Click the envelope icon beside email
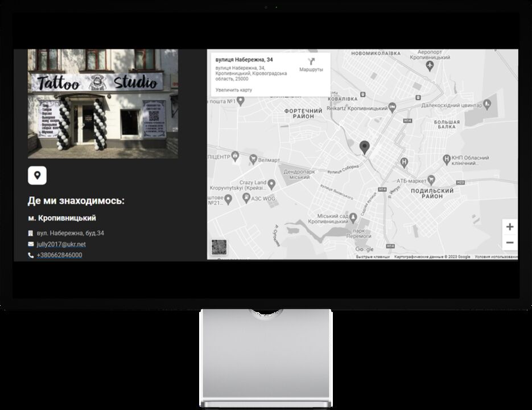This screenshot has height=410, width=532. 31,244
